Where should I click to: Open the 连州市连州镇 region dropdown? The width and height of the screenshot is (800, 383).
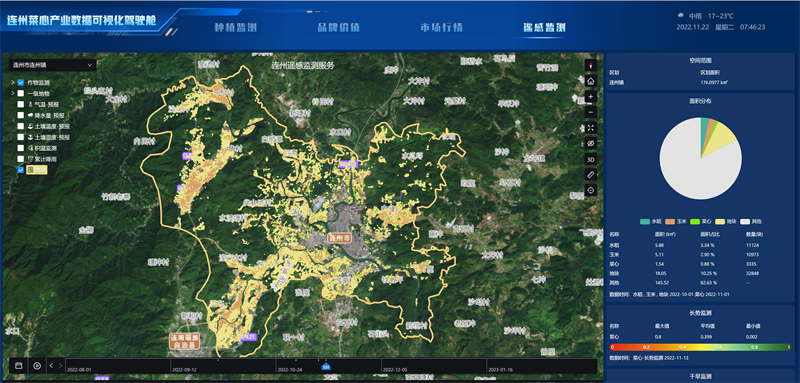(53, 65)
